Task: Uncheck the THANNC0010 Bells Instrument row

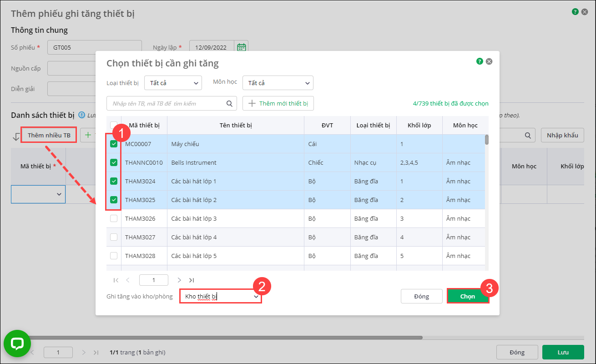Action: (114, 162)
